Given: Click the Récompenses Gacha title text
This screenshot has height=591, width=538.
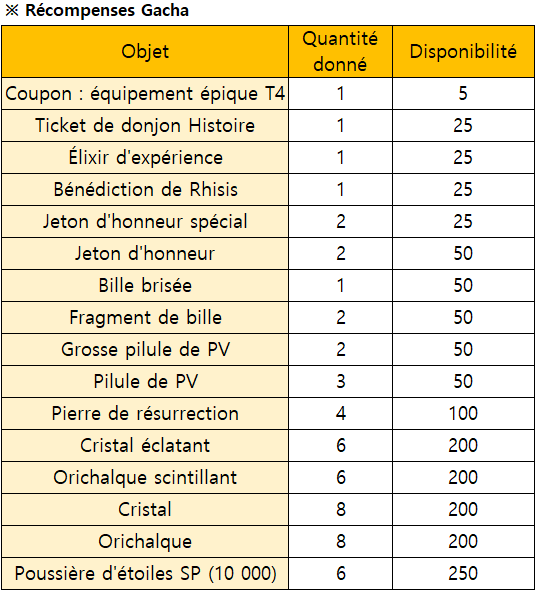Looking at the screenshot, I should 107,11.
